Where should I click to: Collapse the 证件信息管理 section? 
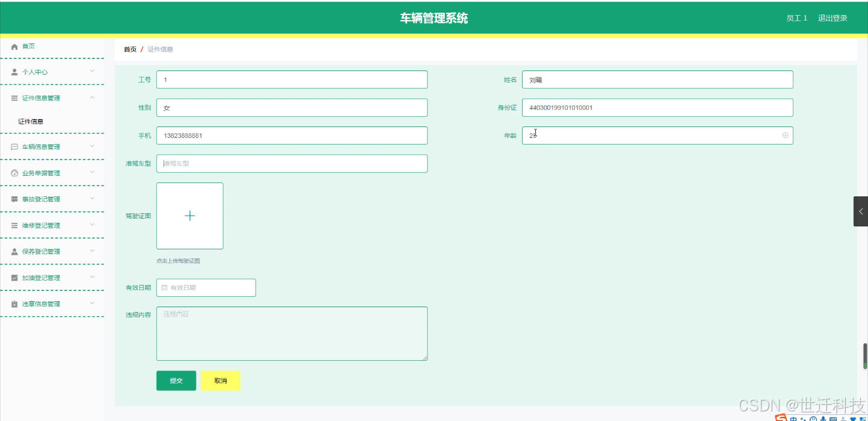pyautogui.click(x=92, y=97)
